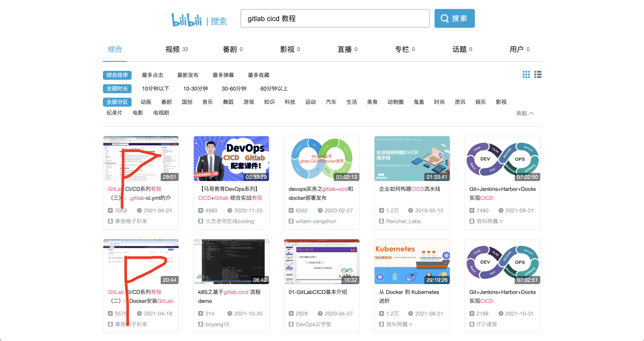Image resolution: width=644 pixels, height=341 pixels.
Task: Click uploader avatar icon beside 拿我格子衫来 under 2021-04-24
Action: (110, 221)
